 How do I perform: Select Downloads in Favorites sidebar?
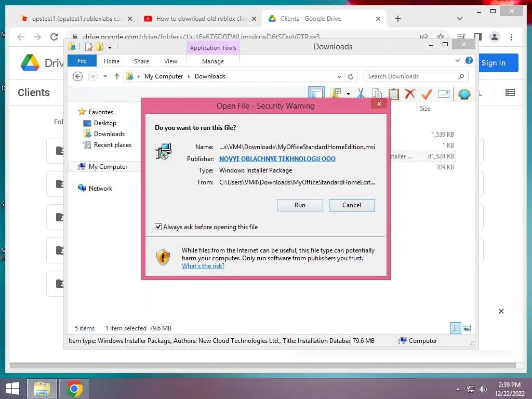(x=109, y=134)
